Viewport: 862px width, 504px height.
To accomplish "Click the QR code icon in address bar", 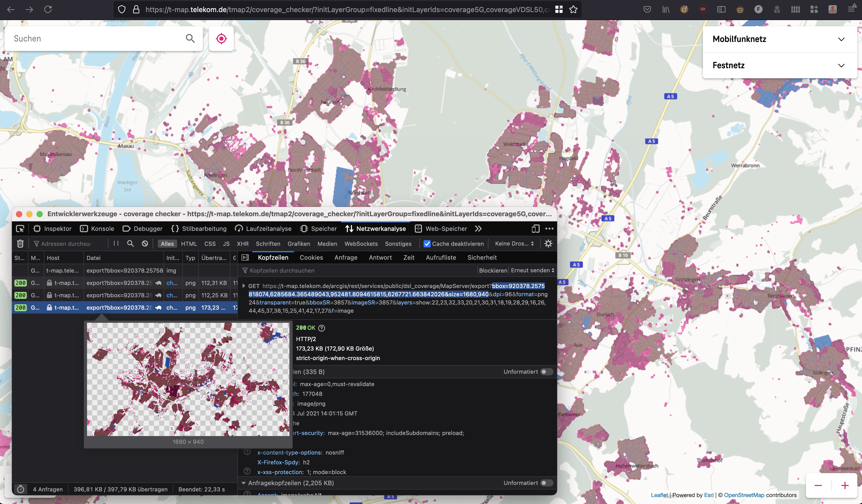I will [x=559, y=10].
